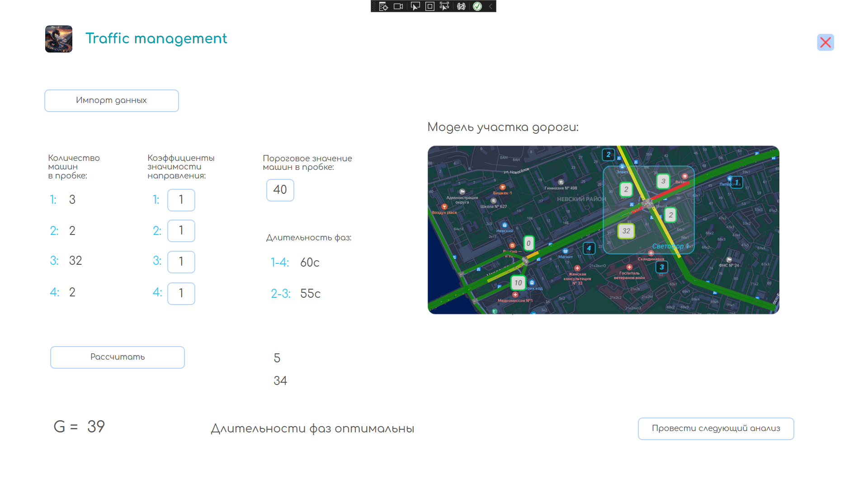Click the map marker showing 0

click(x=528, y=243)
